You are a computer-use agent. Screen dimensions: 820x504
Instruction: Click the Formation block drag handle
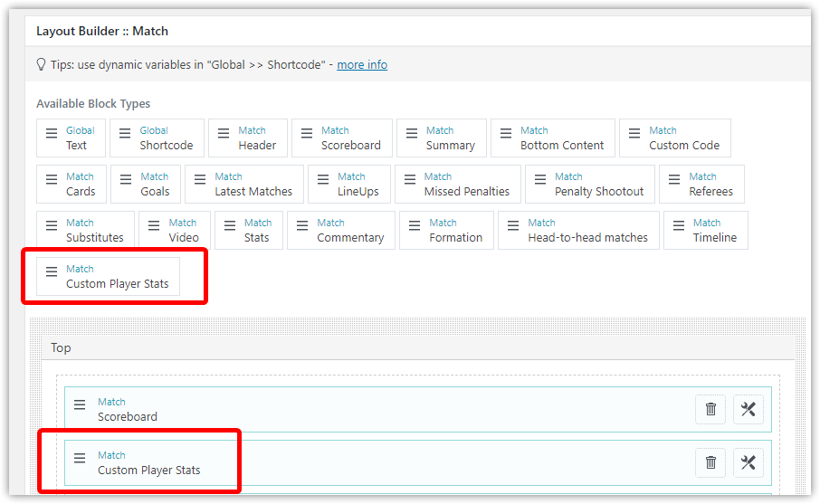coord(415,225)
